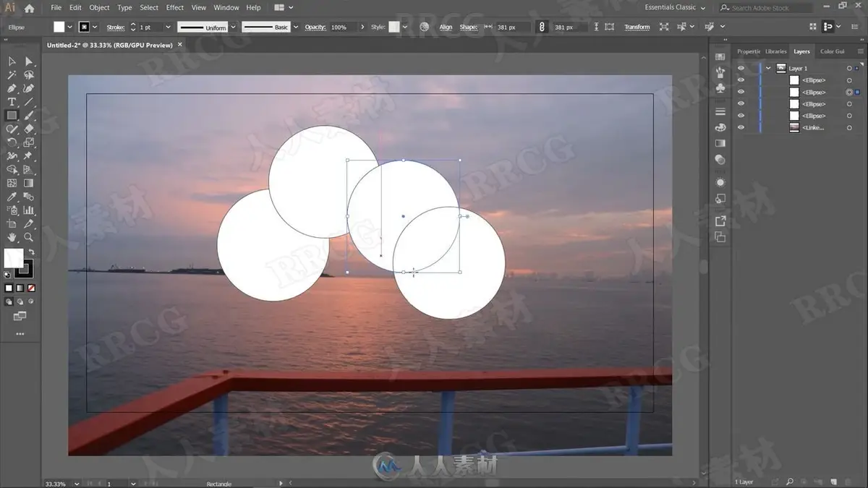868x488 pixels.
Task: Toggle constrain width and height proportions link
Action: click(542, 27)
